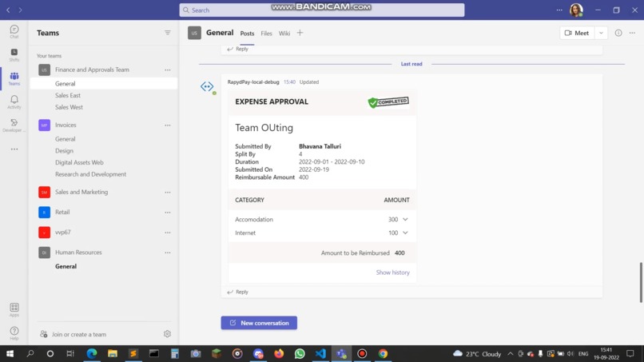Reply to the earlier post above Last read
This screenshot has height=362, width=644.
238,49
